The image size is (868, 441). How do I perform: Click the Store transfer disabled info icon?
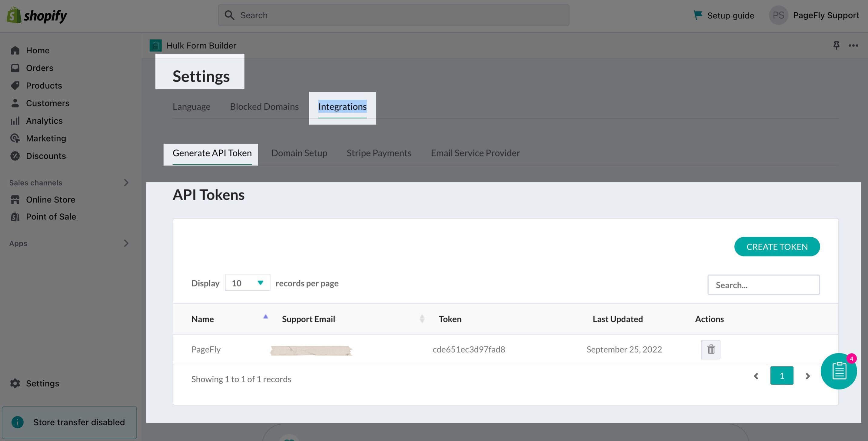coord(18,422)
